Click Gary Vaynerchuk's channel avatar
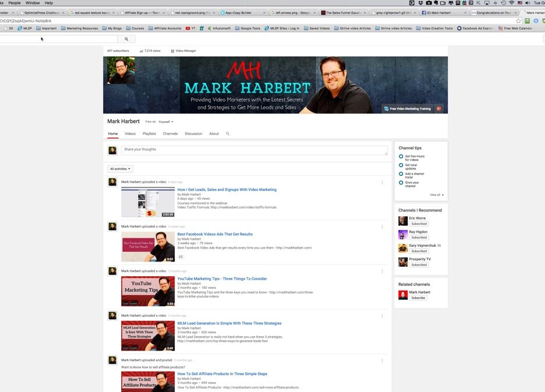Screen dimensions: 545x392 [x=403, y=248]
